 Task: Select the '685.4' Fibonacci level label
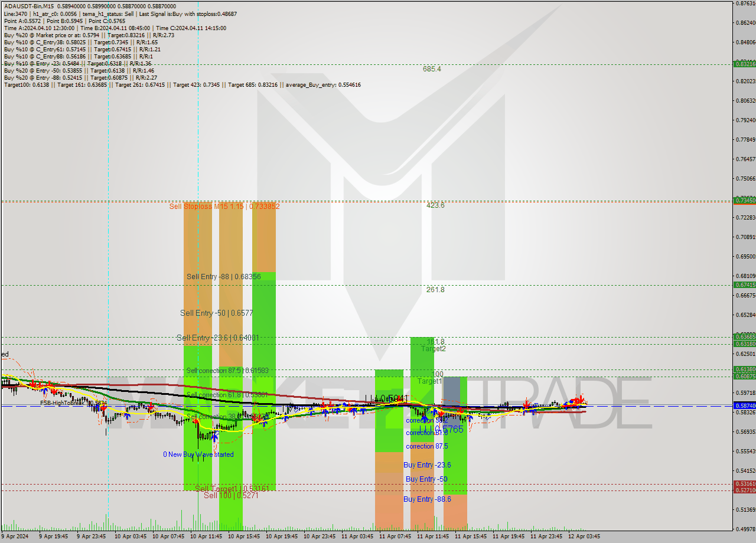click(432, 69)
